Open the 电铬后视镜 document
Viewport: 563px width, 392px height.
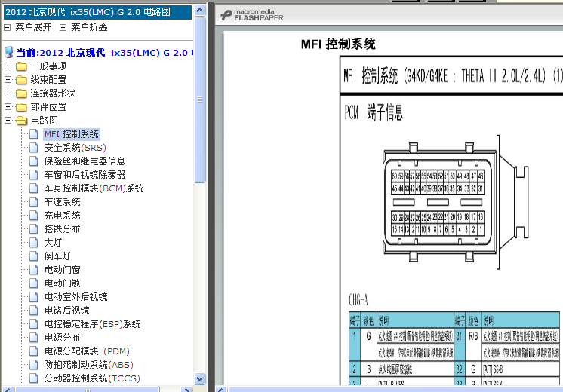pyautogui.click(x=66, y=311)
